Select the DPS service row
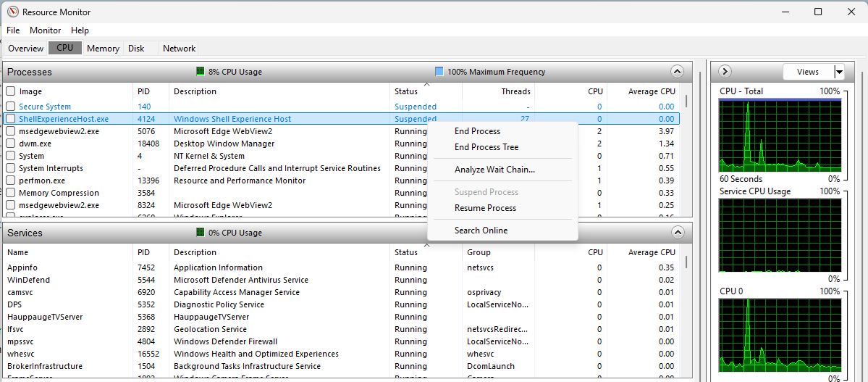868x382 pixels. (x=342, y=304)
